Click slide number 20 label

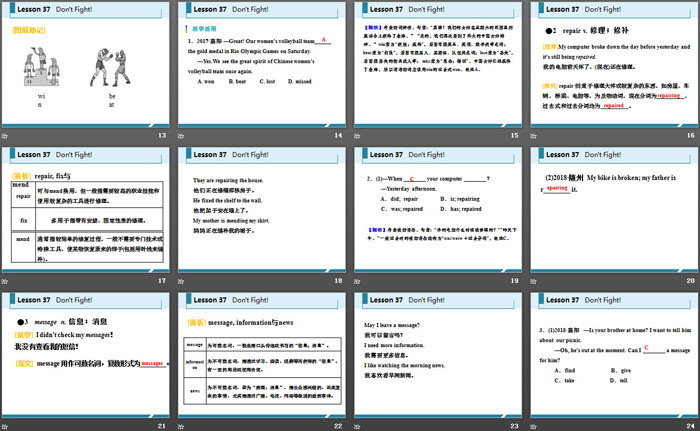pos(691,280)
